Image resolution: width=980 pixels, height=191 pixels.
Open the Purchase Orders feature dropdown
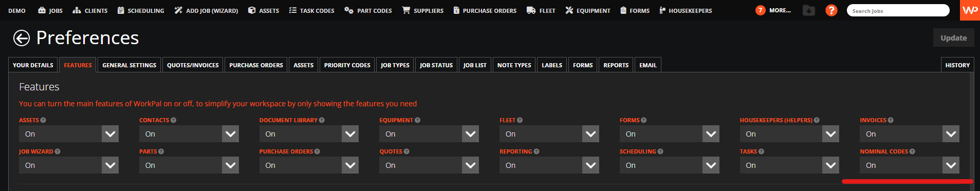pyautogui.click(x=309, y=165)
